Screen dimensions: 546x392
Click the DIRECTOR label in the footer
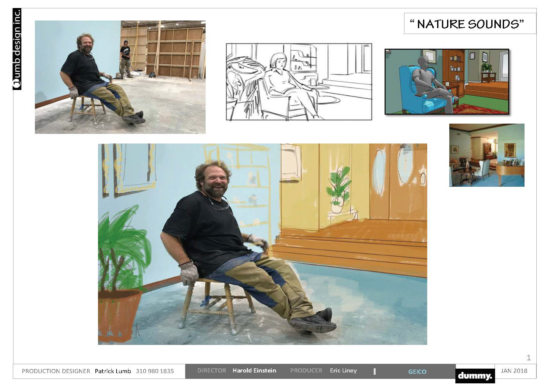[x=212, y=371]
